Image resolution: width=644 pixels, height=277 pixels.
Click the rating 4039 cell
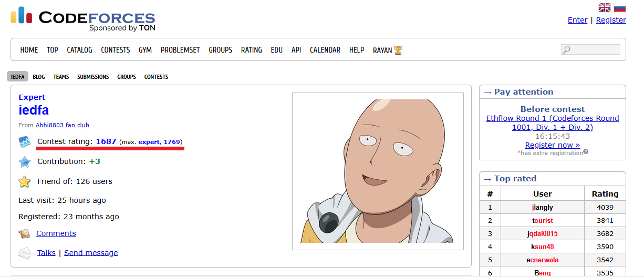[605, 208]
